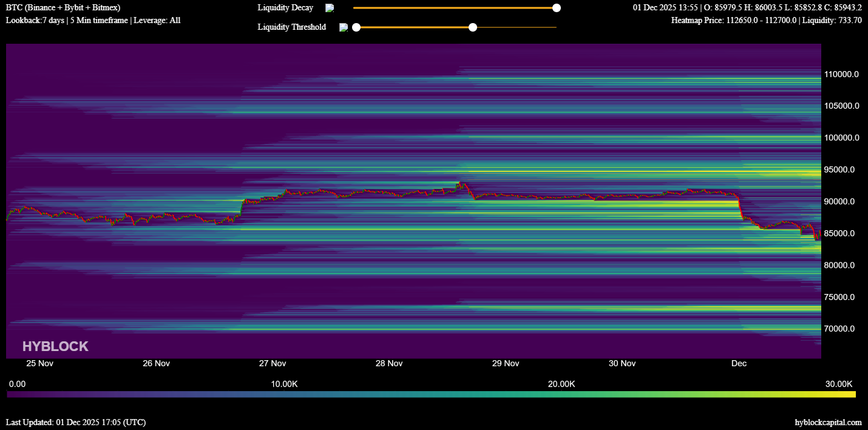Click the Liquidity Decay slider handle
The height and width of the screenshot is (430, 868).
coord(557,8)
